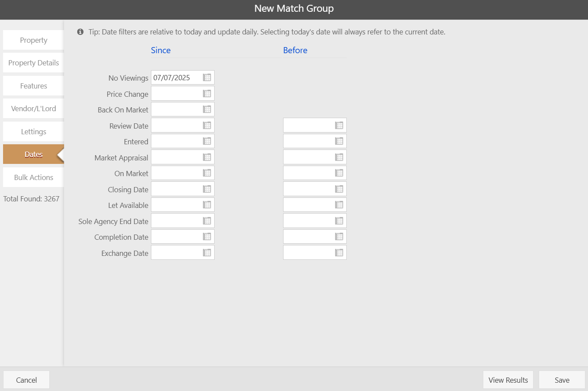Open calendar for On Market before field
The width and height of the screenshot is (588, 391).
pos(339,173)
